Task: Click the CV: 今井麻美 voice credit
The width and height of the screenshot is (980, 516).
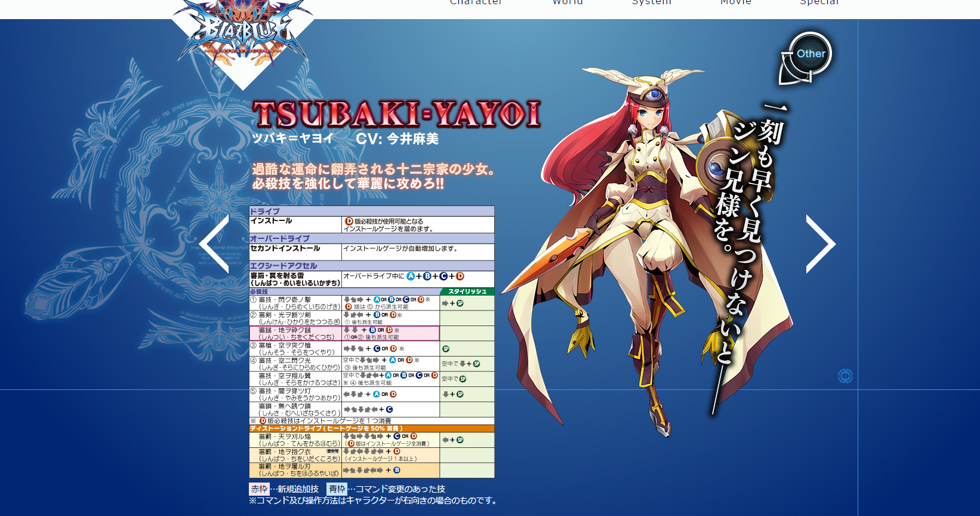Action: [397, 139]
